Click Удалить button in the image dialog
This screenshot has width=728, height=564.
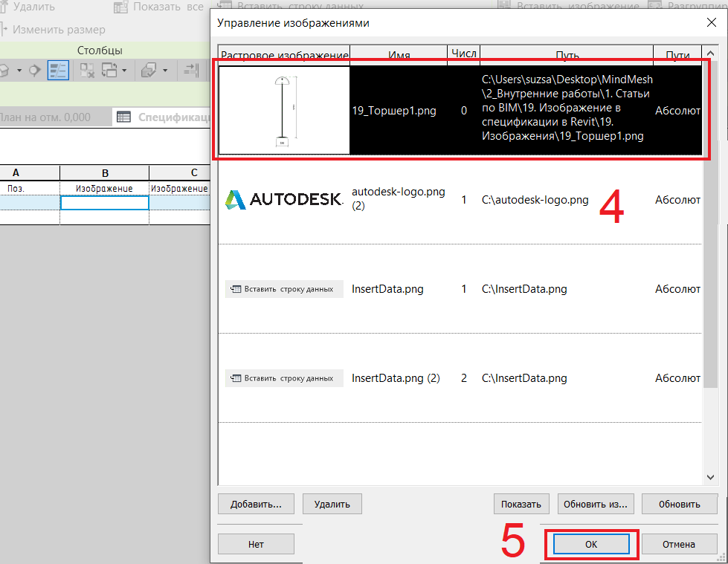point(332,504)
